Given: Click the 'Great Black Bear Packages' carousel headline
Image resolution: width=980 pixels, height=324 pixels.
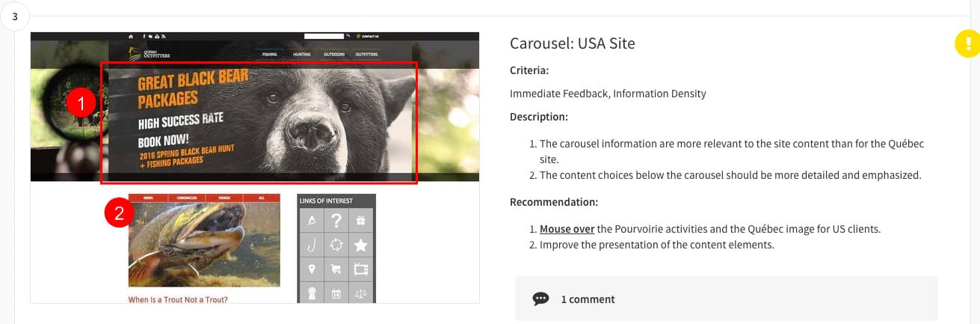Looking at the screenshot, I should 193,89.
